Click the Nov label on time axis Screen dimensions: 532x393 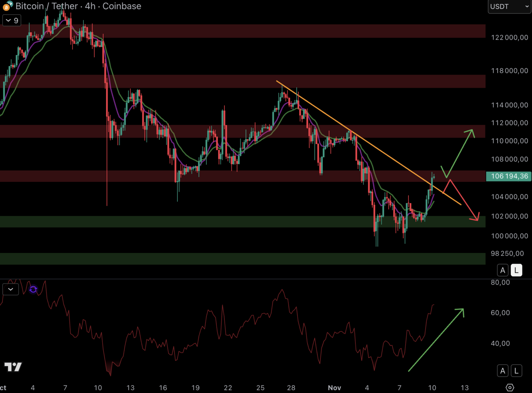click(x=334, y=388)
